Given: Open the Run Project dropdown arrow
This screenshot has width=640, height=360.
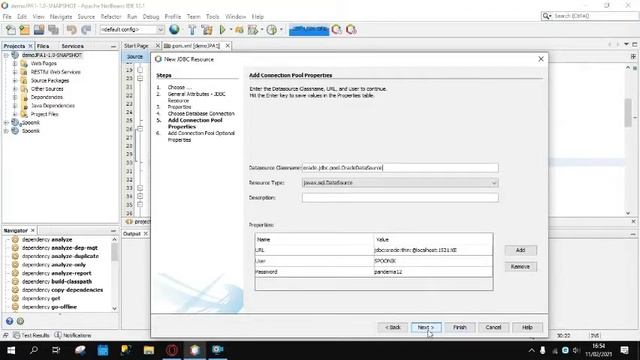Looking at the screenshot, I should pyautogui.click(x=231, y=30).
